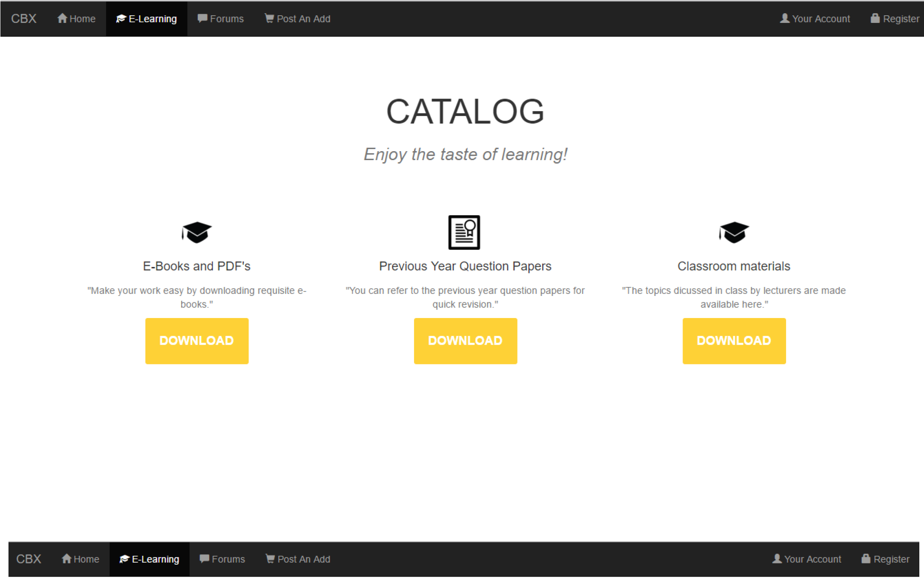Open the Post An Add page
924x580 pixels.
point(297,18)
